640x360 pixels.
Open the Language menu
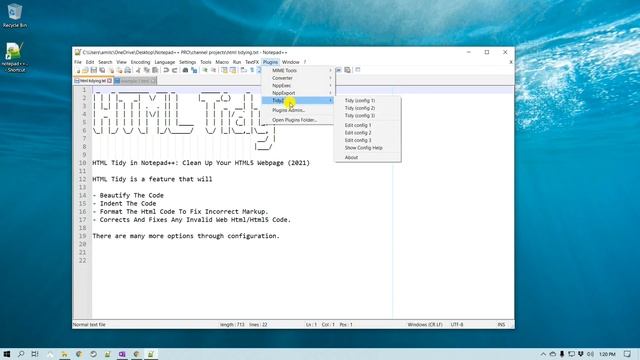pyautogui.click(x=165, y=62)
